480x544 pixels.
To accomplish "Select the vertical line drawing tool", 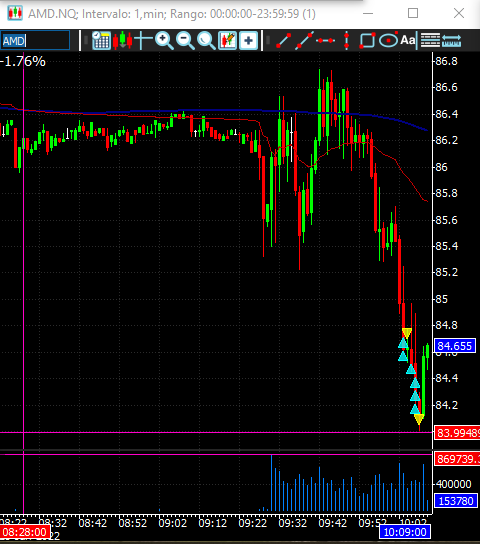I will coord(346,41).
